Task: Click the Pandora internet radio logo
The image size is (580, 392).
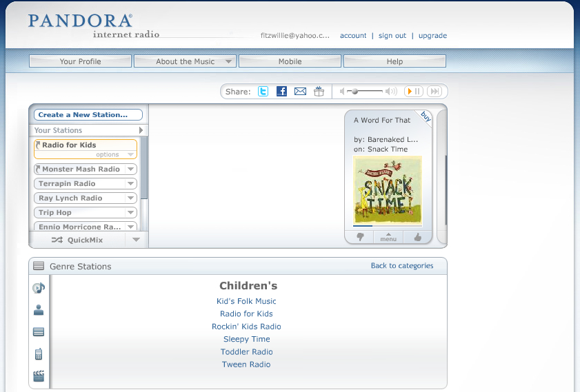Action: coord(93,25)
